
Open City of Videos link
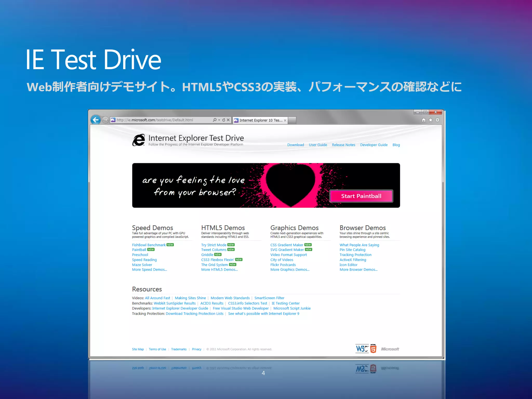pos(282,260)
